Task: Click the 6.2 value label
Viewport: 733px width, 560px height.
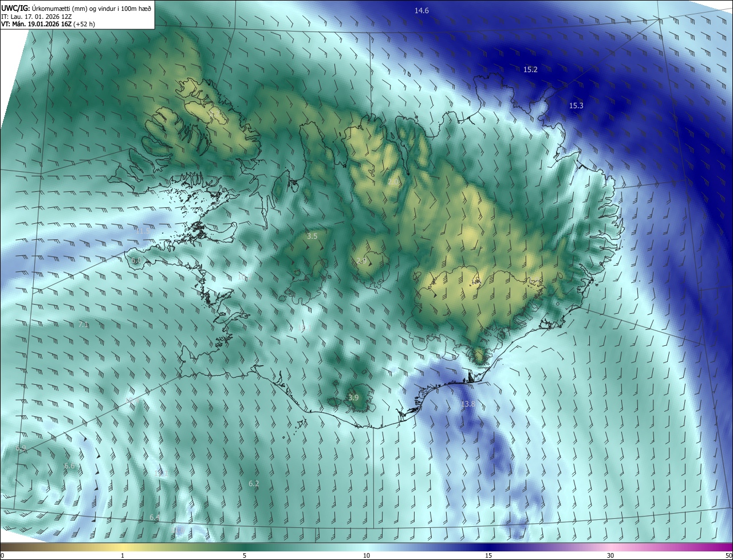Action: coord(254,484)
